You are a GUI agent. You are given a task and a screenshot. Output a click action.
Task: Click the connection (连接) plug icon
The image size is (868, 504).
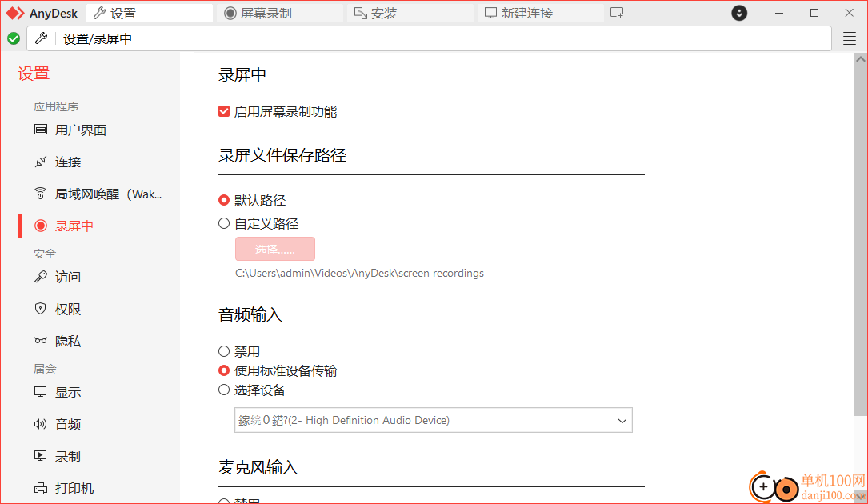41,162
